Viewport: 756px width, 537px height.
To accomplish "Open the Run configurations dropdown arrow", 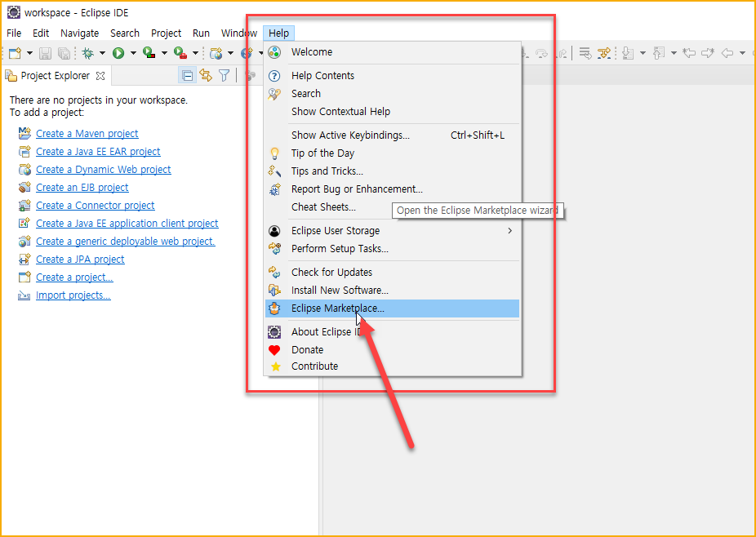I will [x=133, y=53].
